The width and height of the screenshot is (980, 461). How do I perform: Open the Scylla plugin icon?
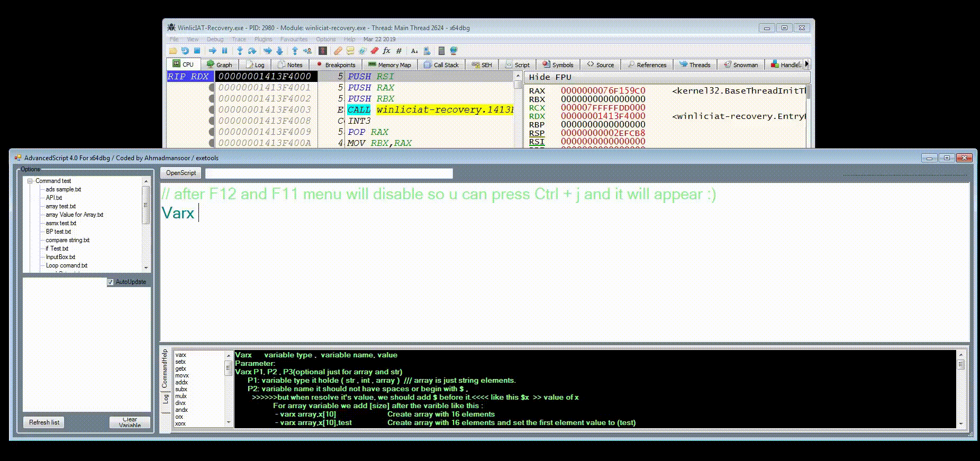coord(322,51)
